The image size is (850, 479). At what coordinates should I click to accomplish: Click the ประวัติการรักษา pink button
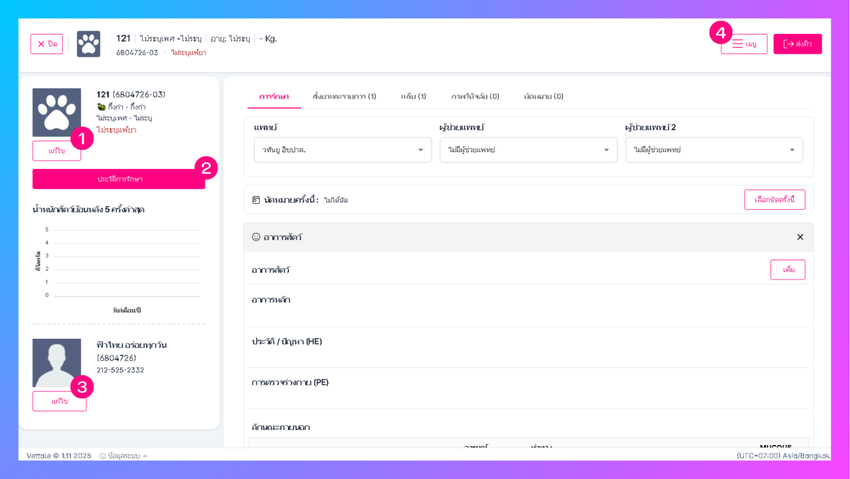[119, 179]
